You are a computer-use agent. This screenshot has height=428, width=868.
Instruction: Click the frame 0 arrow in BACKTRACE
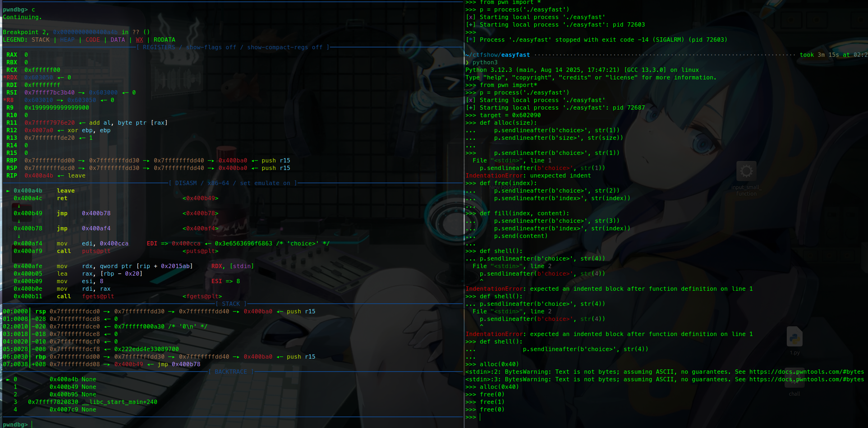coord(8,379)
